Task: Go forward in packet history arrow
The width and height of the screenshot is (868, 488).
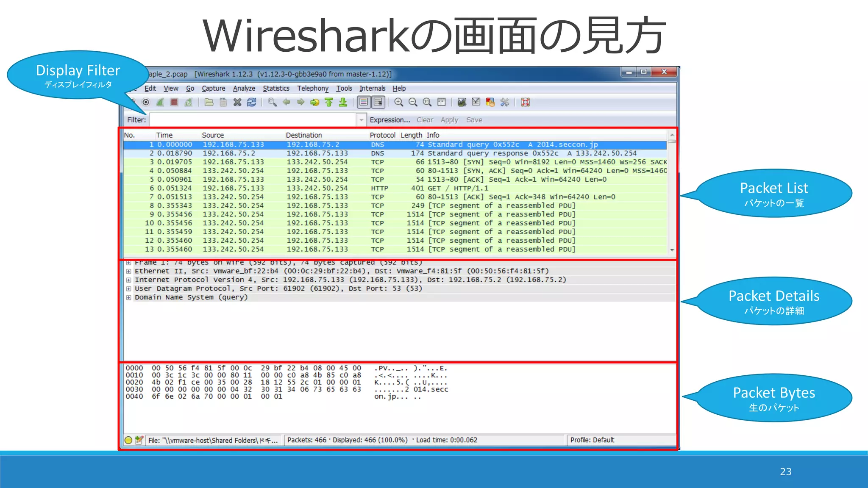Action: point(300,103)
